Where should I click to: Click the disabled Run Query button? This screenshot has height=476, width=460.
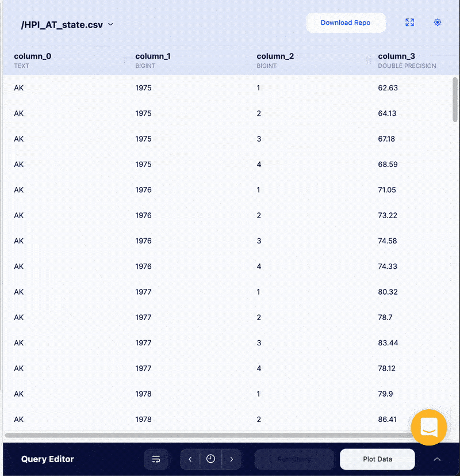(x=294, y=459)
